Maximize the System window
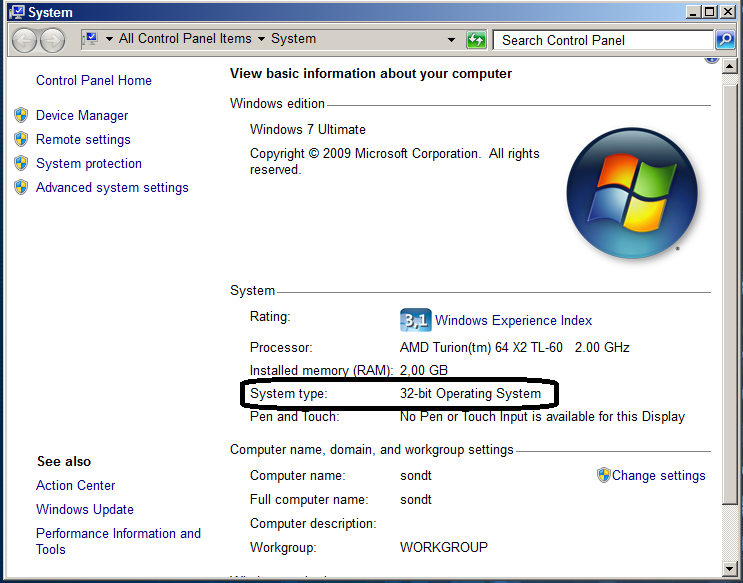743x583 pixels. (x=710, y=12)
